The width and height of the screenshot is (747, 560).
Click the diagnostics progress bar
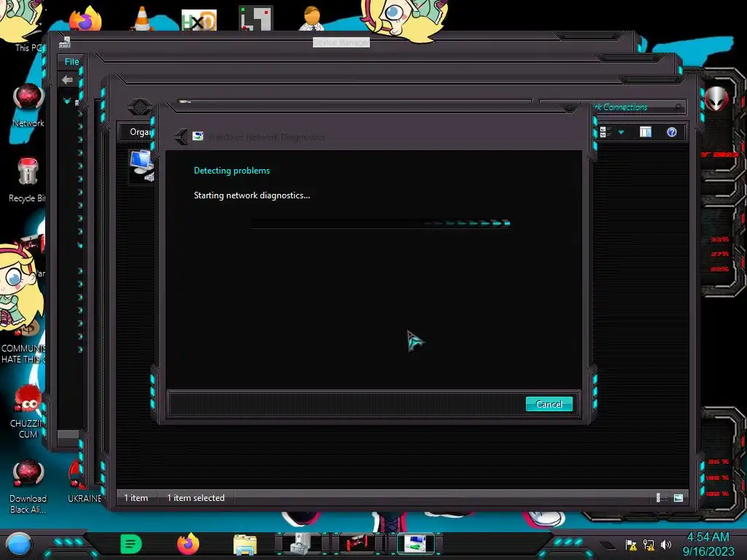380,223
